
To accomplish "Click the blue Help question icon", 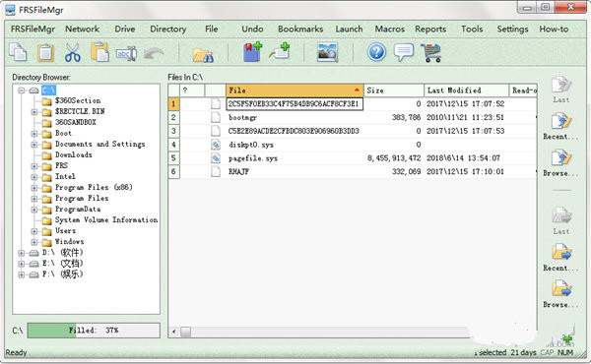I will click(376, 52).
